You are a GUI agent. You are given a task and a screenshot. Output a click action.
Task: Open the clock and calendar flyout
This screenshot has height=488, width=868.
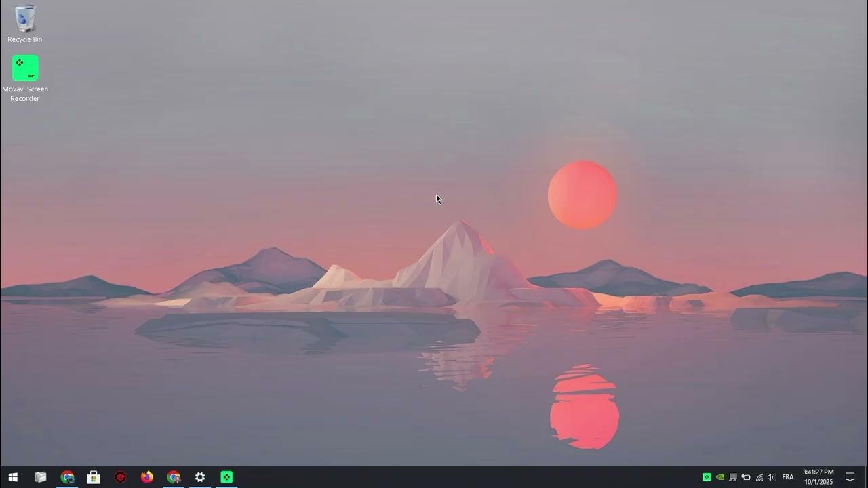click(818, 477)
